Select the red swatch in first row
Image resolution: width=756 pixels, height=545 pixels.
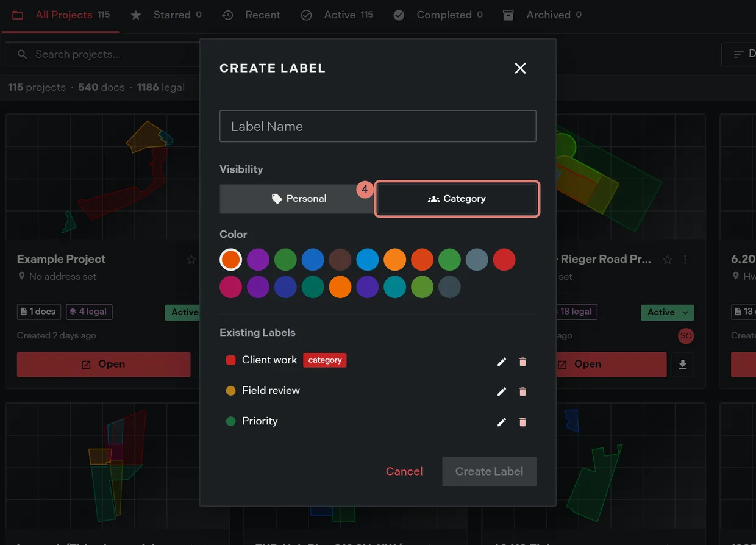click(x=504, y=260)
